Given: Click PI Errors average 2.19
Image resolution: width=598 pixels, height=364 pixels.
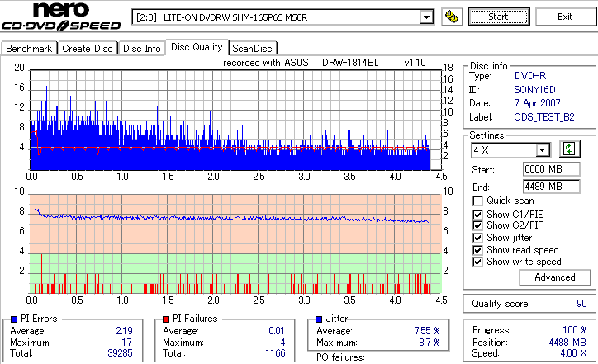Looking at the screenshot, I should [x=124, y=331].
